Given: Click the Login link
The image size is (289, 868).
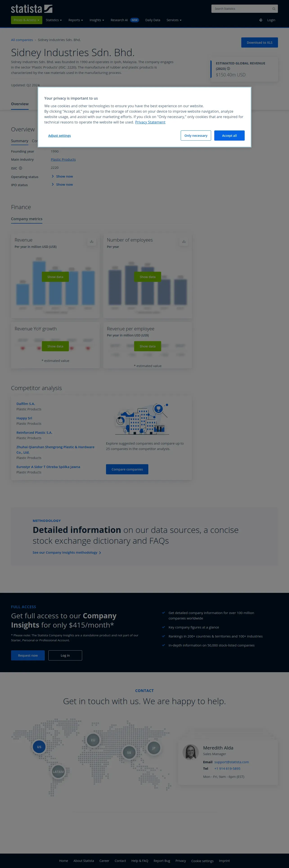Looking at the screenshot, I should (271, 20).
